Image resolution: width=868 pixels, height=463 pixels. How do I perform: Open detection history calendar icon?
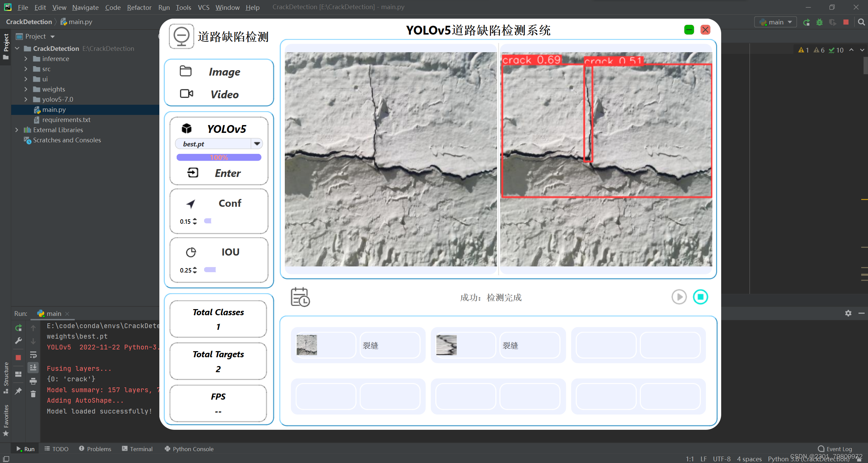pyautogui.click(x=300, y=297)
